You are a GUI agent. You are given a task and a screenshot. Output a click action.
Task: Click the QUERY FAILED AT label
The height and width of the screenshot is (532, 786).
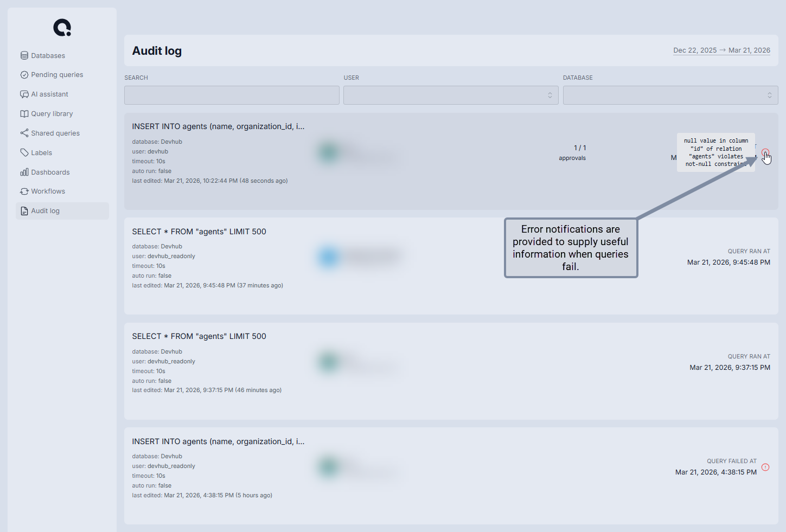point(732,461)
